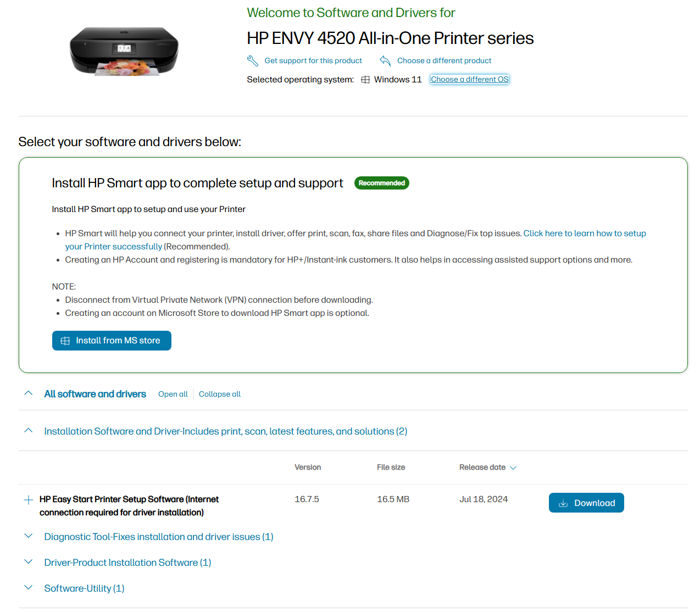700x612 pixels.
Task: Expand the Software-Utility section
Action: [x=29, y=588]
